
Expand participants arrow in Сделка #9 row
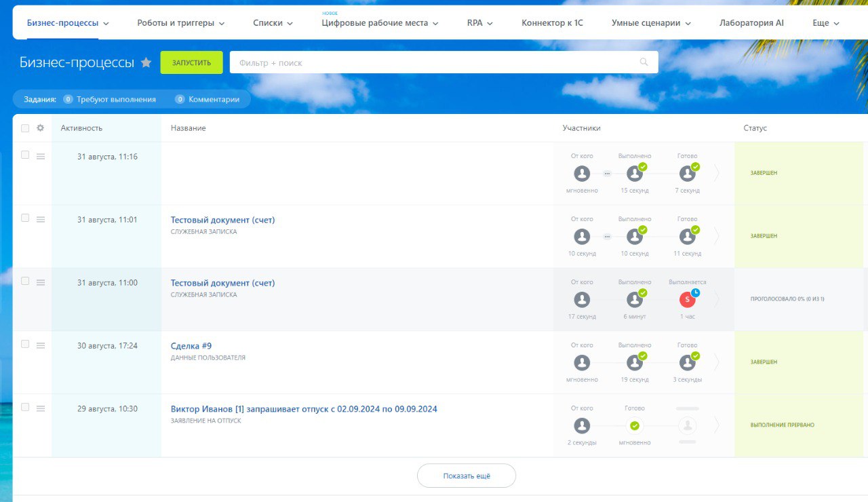click(717, 362)
